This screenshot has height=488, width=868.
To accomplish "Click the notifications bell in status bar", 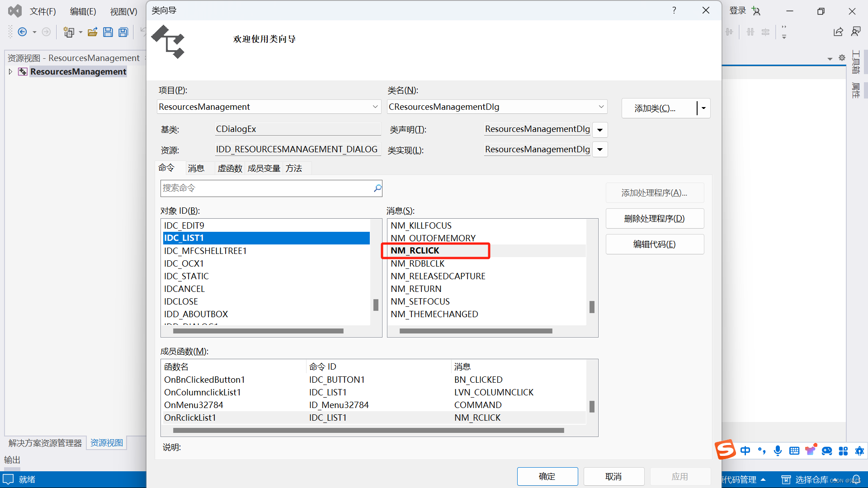I will pos(856,479).
